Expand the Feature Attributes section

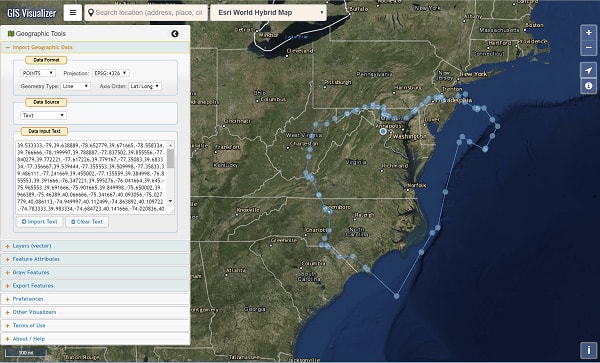pyautogui.click(x=95, y=259)
